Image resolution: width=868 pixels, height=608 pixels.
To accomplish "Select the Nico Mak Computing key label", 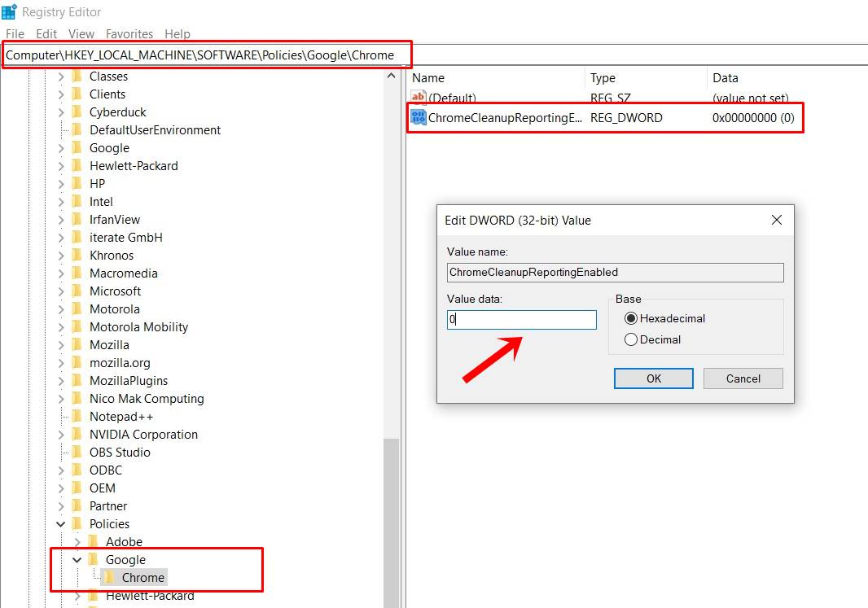I will [147, 399].
